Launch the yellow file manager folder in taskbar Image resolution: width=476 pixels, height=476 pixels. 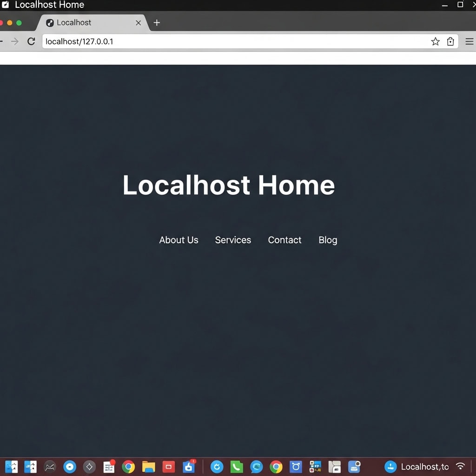148,467
